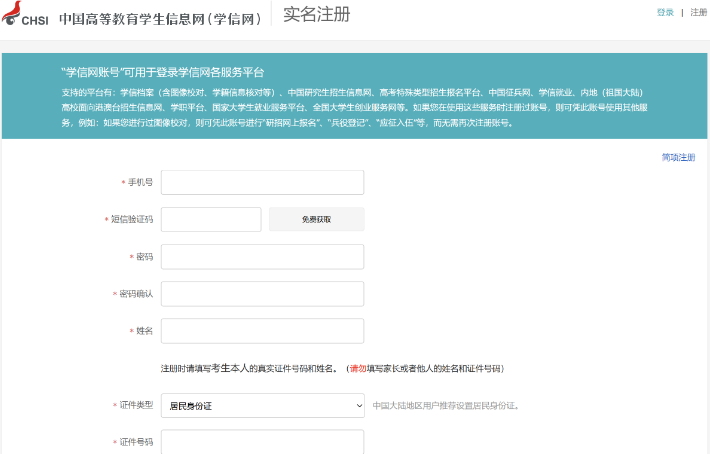This screenshot has height=454, width=710.
Task: Open the 登录 link at top right
Action: pyautogui.click(x=665, y=12)
